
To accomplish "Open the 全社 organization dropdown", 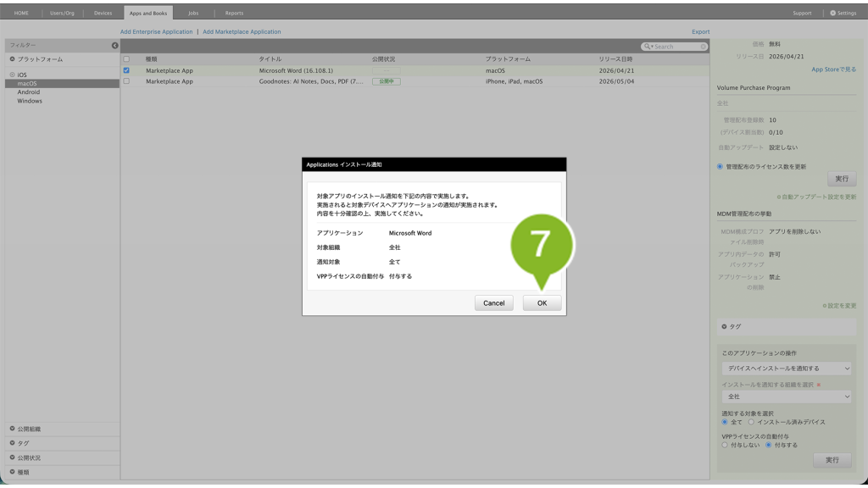I will click(786, 396).
